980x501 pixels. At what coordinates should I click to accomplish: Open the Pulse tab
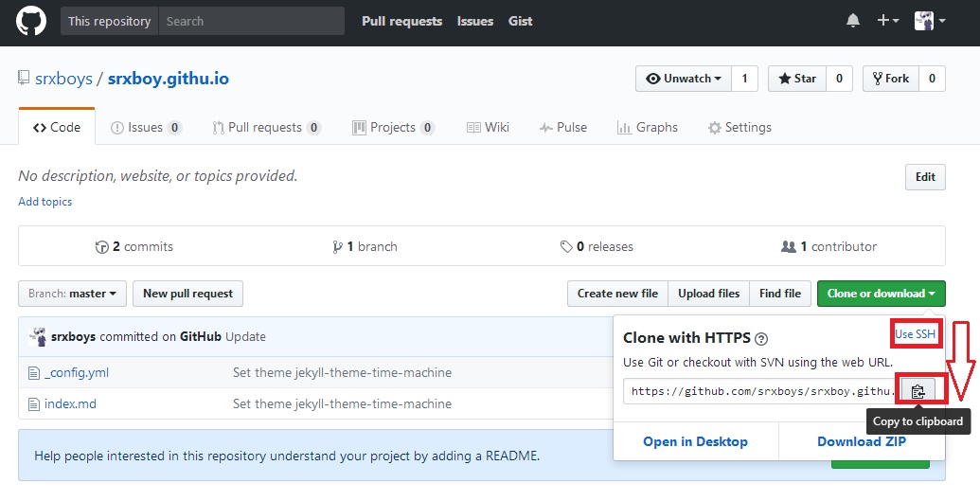tap(563, 128)
